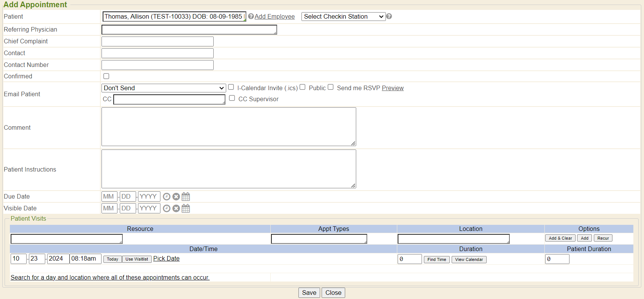The width and height of the screenshot is (644, 299).
Task: Click the Visible Date clock icon
Action: [167, 208]
